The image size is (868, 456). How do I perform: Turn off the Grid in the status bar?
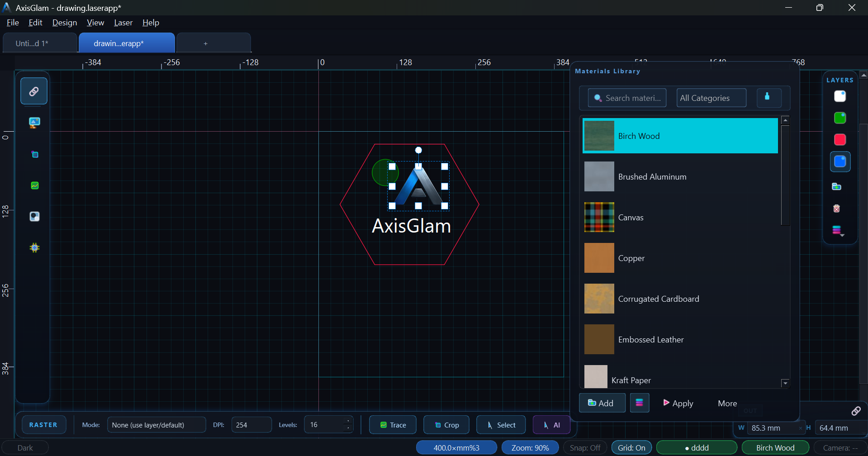pos(631,447)
